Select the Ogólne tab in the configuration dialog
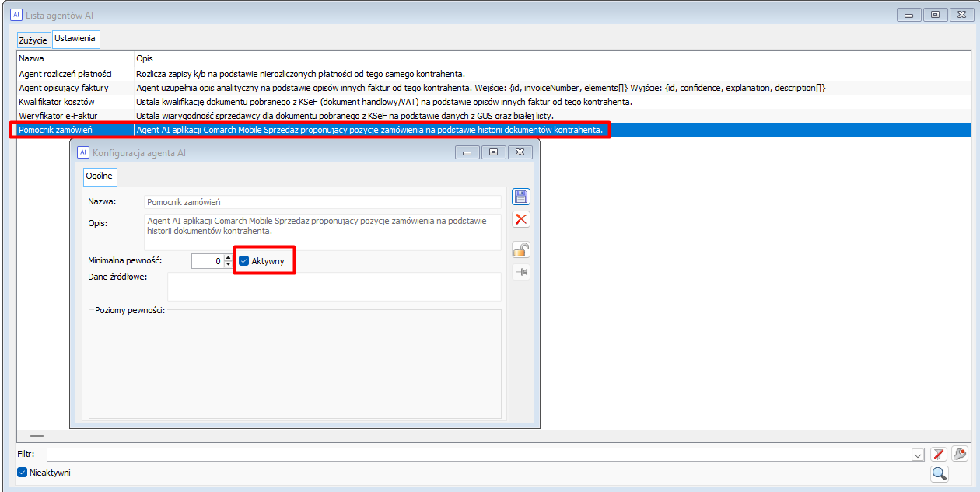This screenshot has width=980, height=492. 99,176
